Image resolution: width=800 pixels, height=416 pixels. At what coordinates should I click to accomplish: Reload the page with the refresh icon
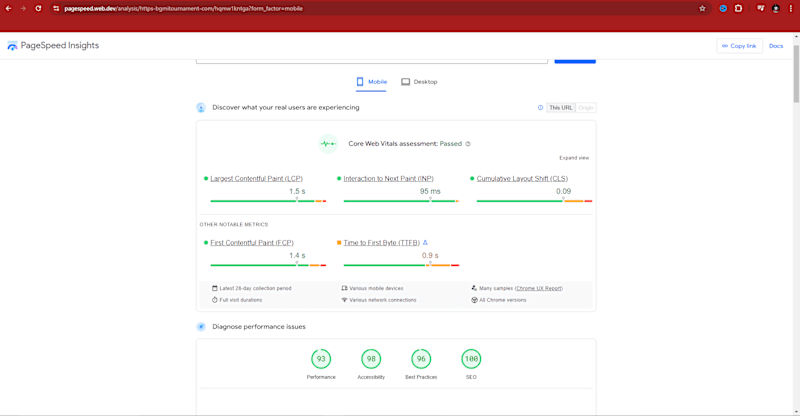(x=38, y=8)
